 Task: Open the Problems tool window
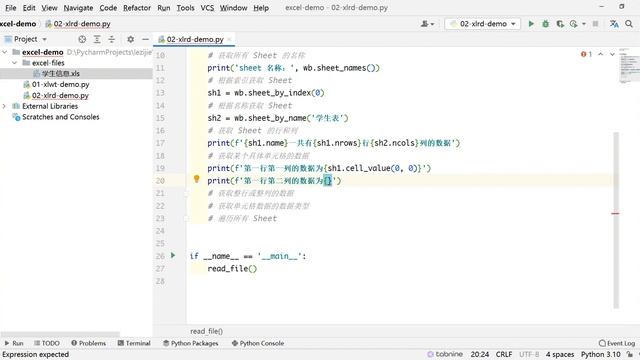click(89, 343)
